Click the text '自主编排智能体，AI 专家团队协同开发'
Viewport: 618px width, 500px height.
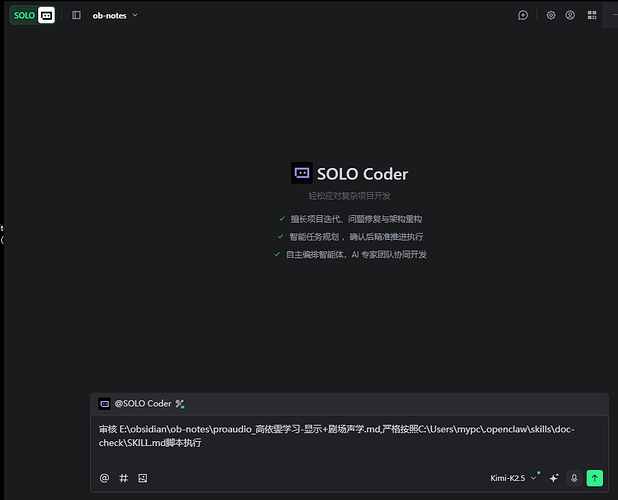tap(356, 255)
